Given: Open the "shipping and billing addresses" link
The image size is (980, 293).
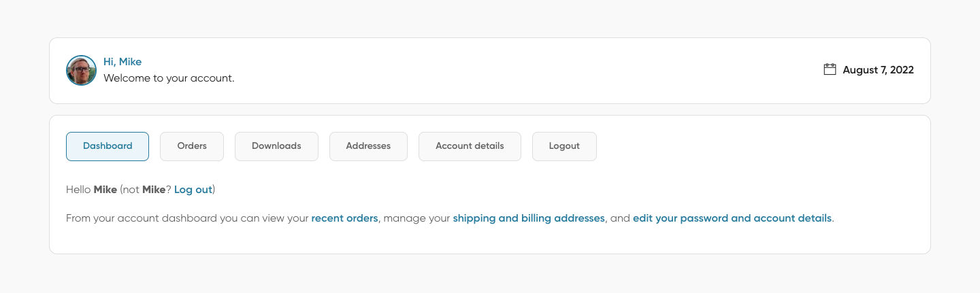Looking at the screenshot, I should coord(529,218).
